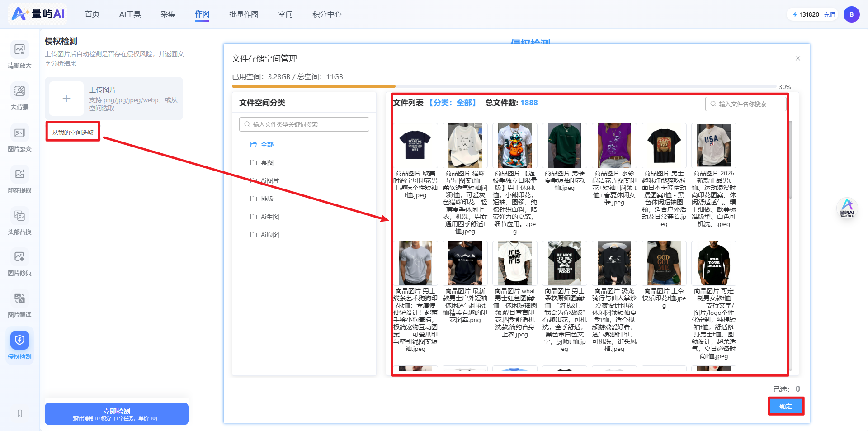This screenshot has width=868, height=431.
Task: Click the plus upload icon
Action: [x=66, y=99]
